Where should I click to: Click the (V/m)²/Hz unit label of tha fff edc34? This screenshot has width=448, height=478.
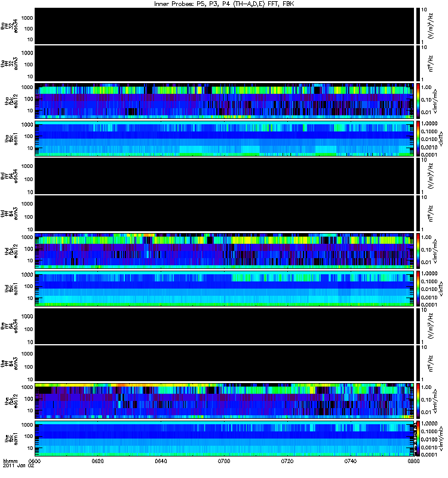click(x=431, y=26)
